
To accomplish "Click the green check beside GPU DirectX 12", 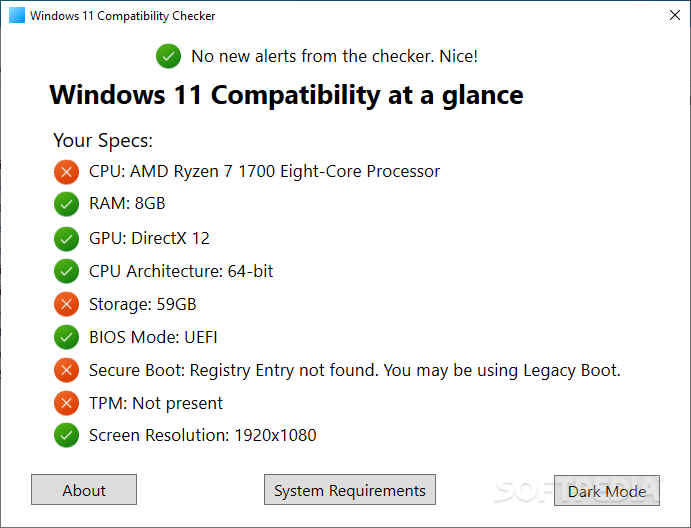I will (x=66, y=239).
